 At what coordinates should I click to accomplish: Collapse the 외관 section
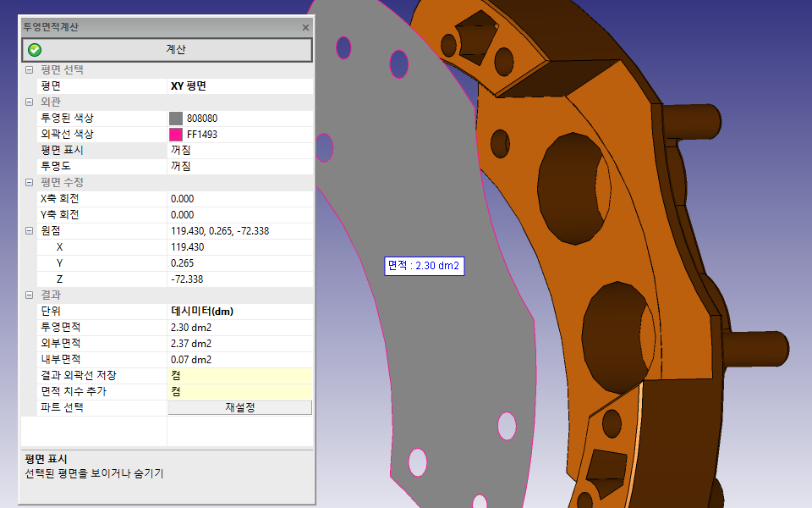(x=29, y=102)
